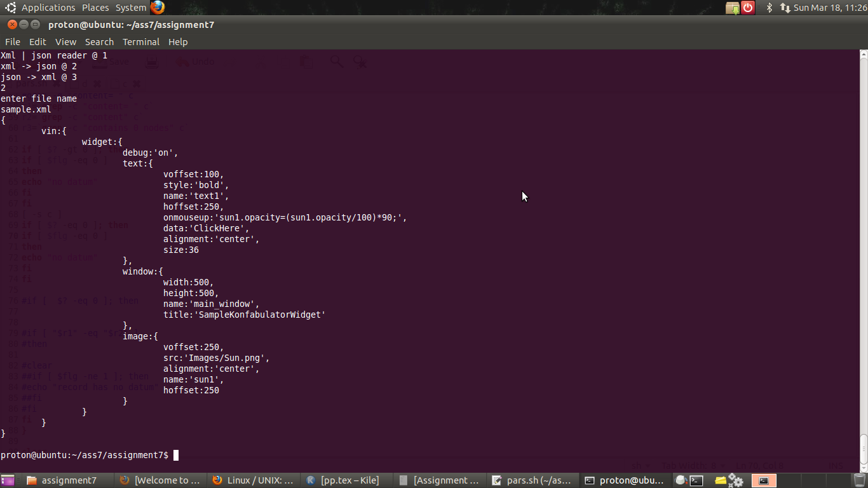The image size is (868, 488).
Task: Click the onmouseup sun1.opacity line
Action: point(285,217)
